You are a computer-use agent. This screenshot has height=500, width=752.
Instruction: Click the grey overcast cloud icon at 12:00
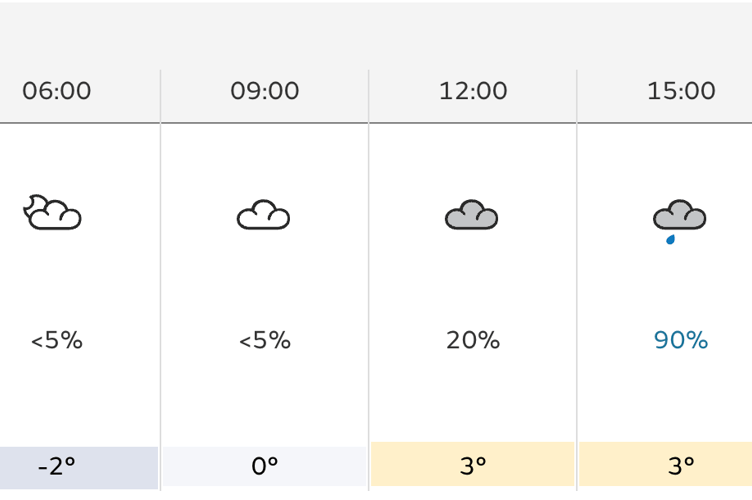(x=471, y=214)
